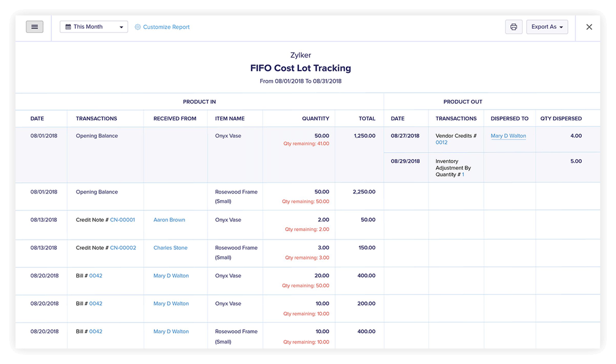Open Aaron Brown customer link

169,220
